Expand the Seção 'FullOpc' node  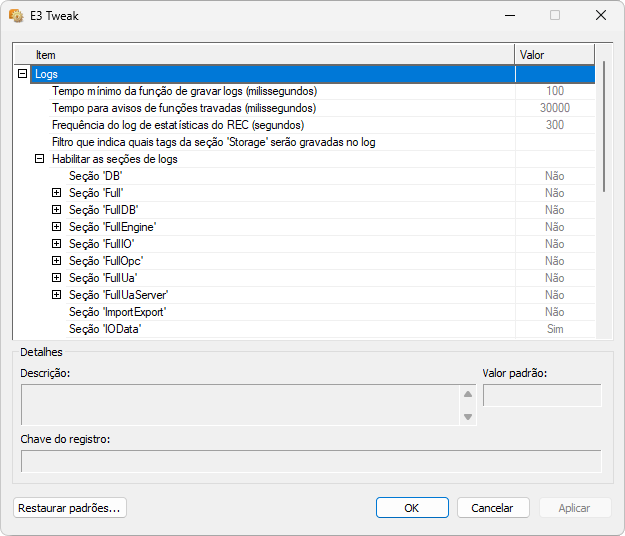[57, 261]
